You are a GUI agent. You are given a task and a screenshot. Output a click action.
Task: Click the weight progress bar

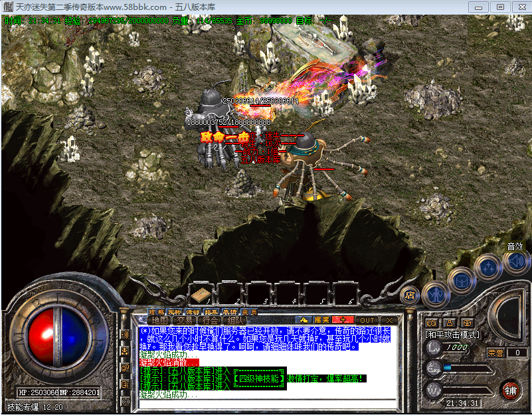pos(468,390)
